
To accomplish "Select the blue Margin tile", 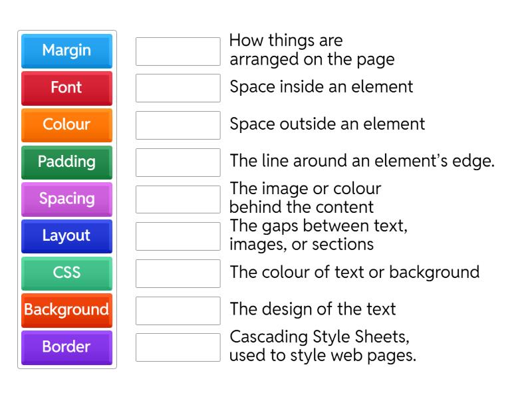I will click(x=66, y=51).
